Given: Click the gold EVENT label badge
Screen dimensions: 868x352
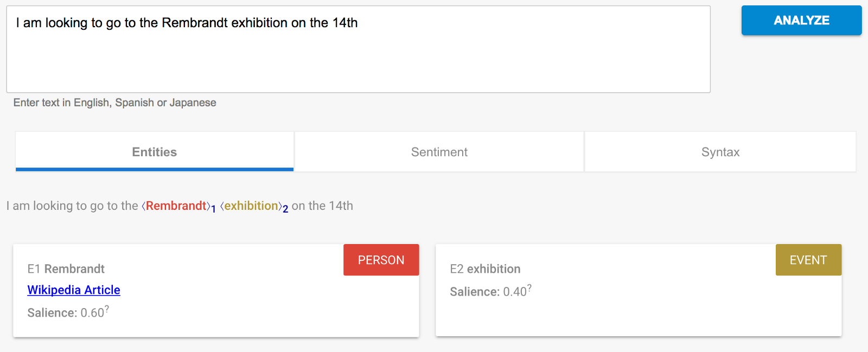Looking at the screenshot, I should [808, 260].
